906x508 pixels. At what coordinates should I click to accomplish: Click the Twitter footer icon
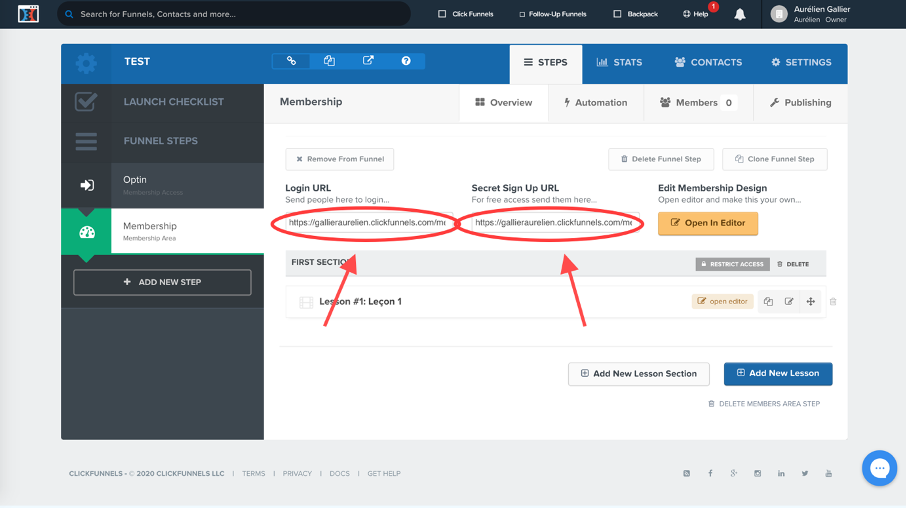(x=805, y=473)
